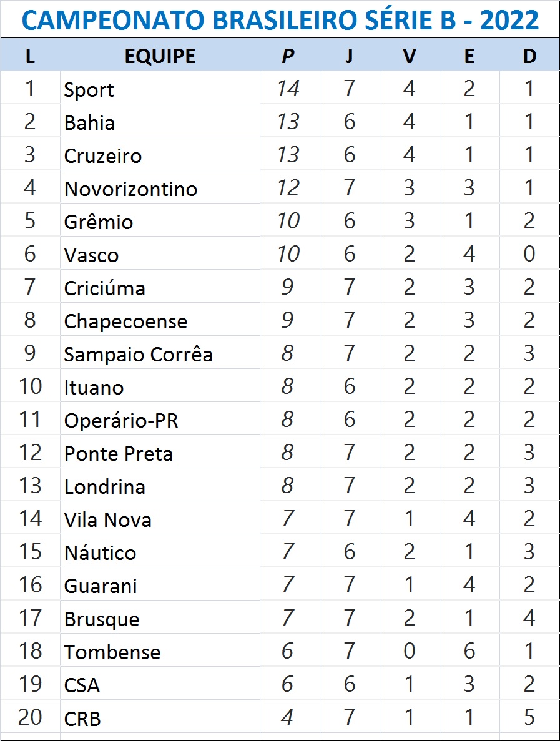Click the Vasco team name cell
This screenshot has height=741, width=560.
coord(91,255)
